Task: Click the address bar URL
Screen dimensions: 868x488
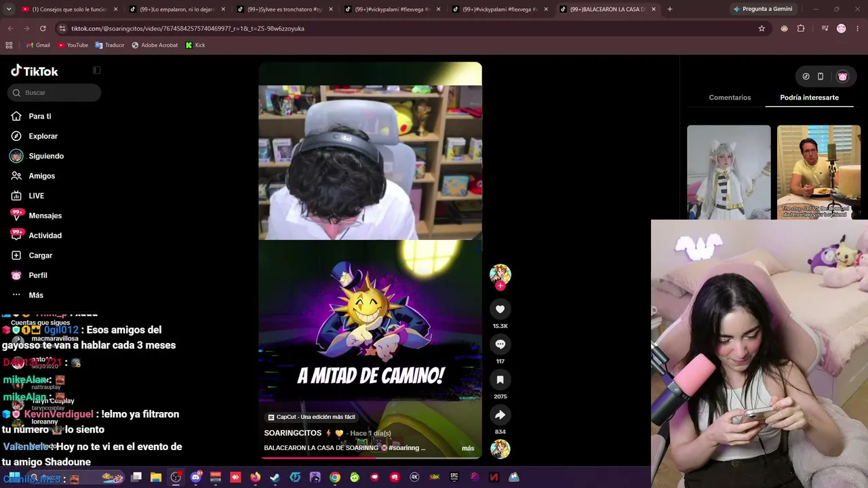Action: point(187,28)
